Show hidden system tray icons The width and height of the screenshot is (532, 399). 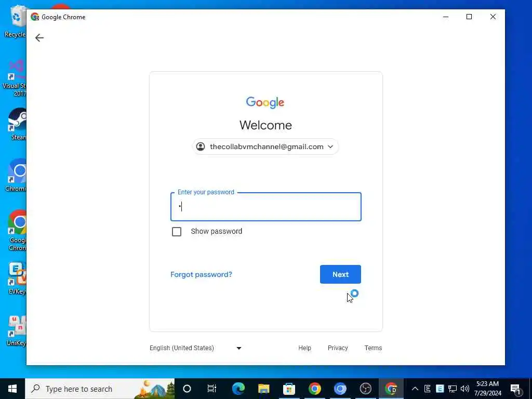click(x=415, y=389)
